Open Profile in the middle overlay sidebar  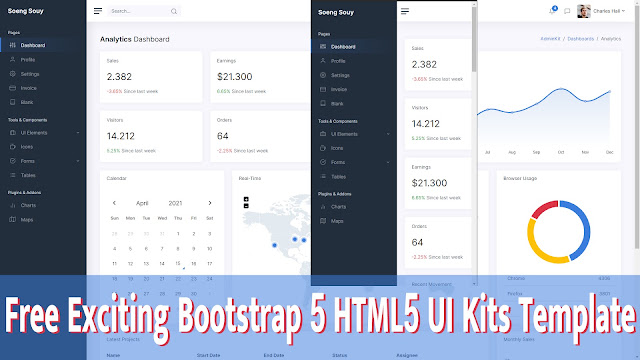click(x=354, y=61)
